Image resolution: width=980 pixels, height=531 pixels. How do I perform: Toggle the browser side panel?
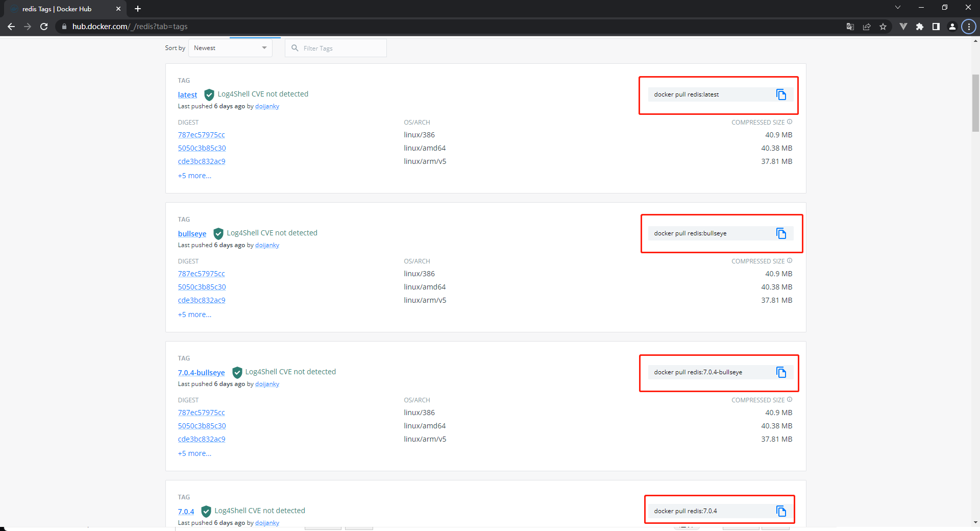[x=936, y=27]
